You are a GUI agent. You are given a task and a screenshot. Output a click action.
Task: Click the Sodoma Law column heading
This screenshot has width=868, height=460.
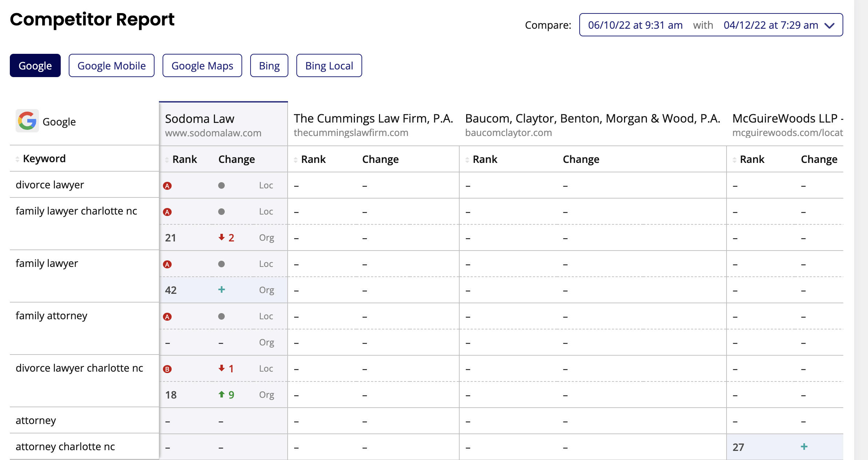(200, 119)
